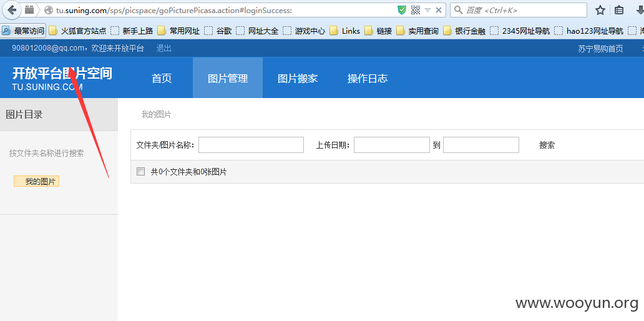Open the 最常访问 bookmarks button
644x321 pixels.
click(24, 31)
